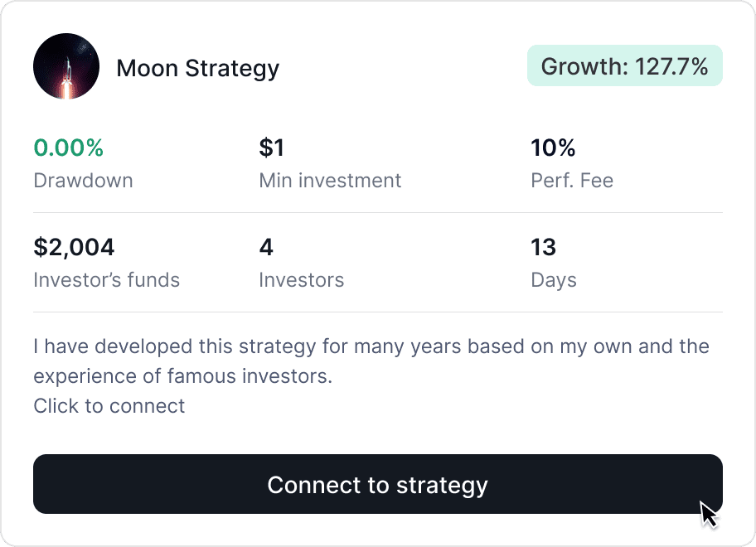Screen dimensions: 756x547
Task: Click the number 13 above Days
Action: pos(543,247)
